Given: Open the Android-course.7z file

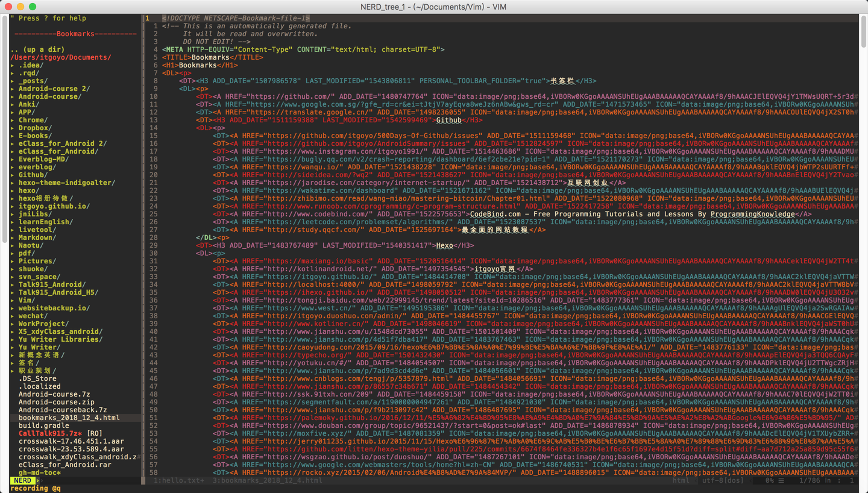Looking at the screenshot, I should (54, 394).
